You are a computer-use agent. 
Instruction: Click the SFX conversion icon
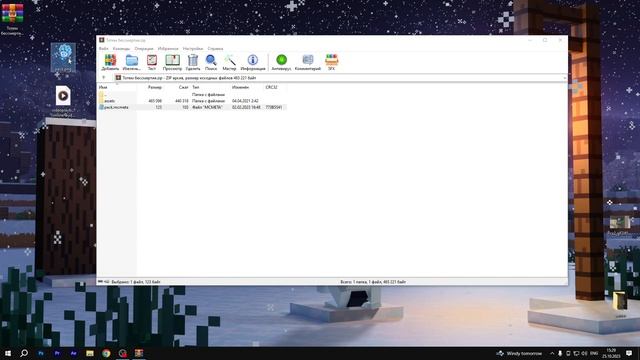(x=331, y=62)
